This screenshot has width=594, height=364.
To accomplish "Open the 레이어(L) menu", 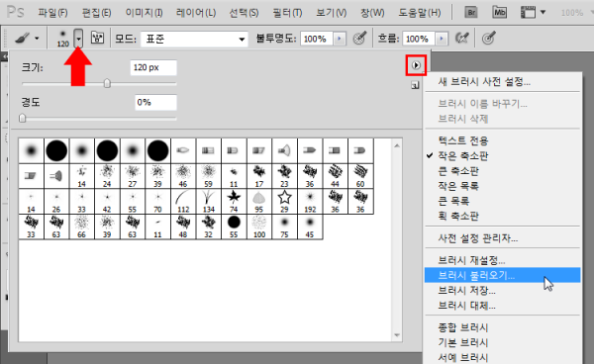I will click(196, 13).
